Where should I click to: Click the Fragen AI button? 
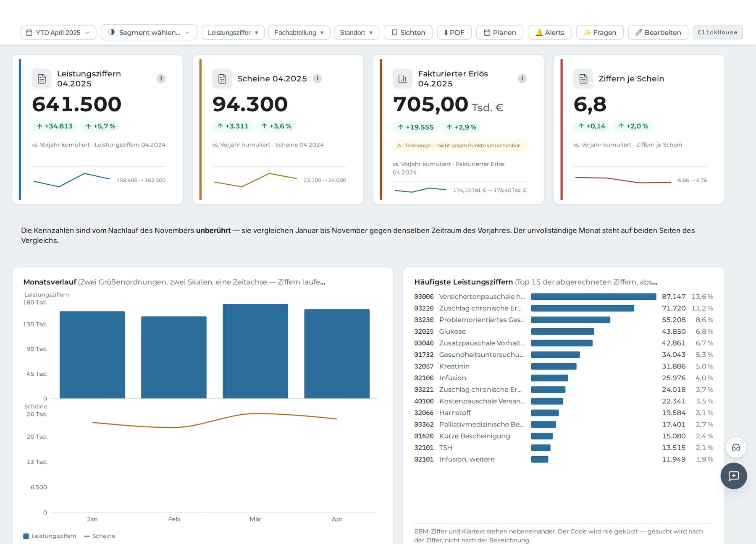[x=599, y=32]
